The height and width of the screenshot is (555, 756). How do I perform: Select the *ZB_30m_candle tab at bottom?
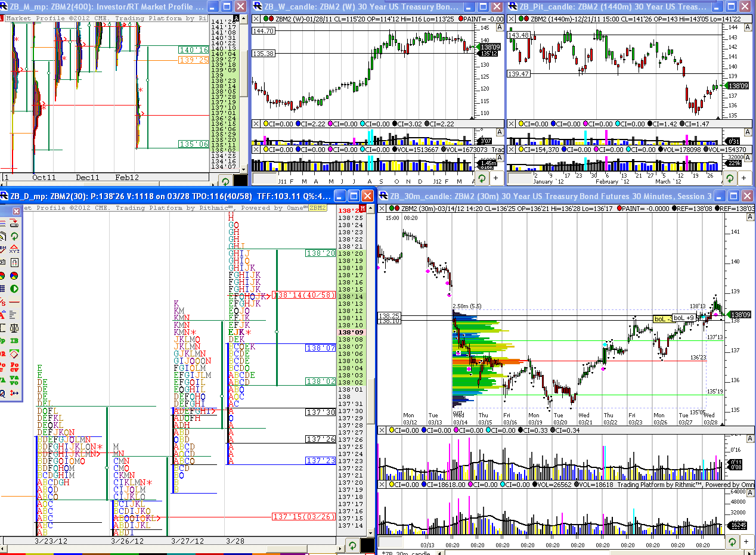(x=406, y=553)
